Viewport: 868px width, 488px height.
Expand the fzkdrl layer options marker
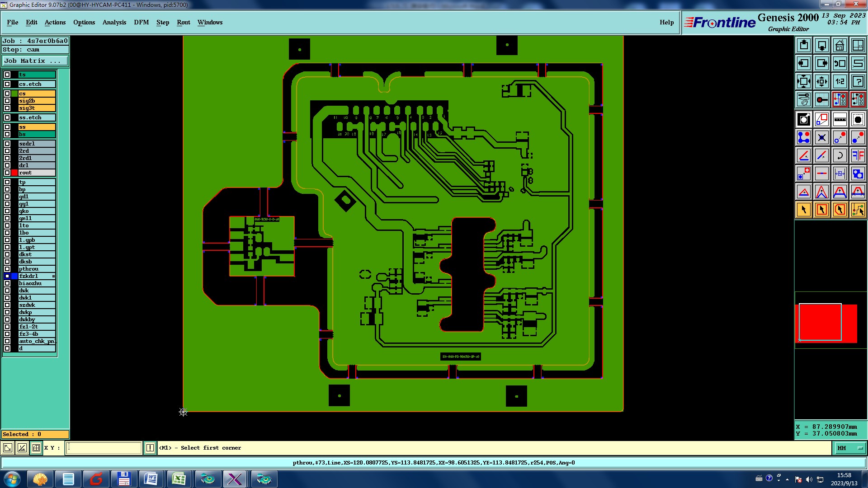pos(53,276)
